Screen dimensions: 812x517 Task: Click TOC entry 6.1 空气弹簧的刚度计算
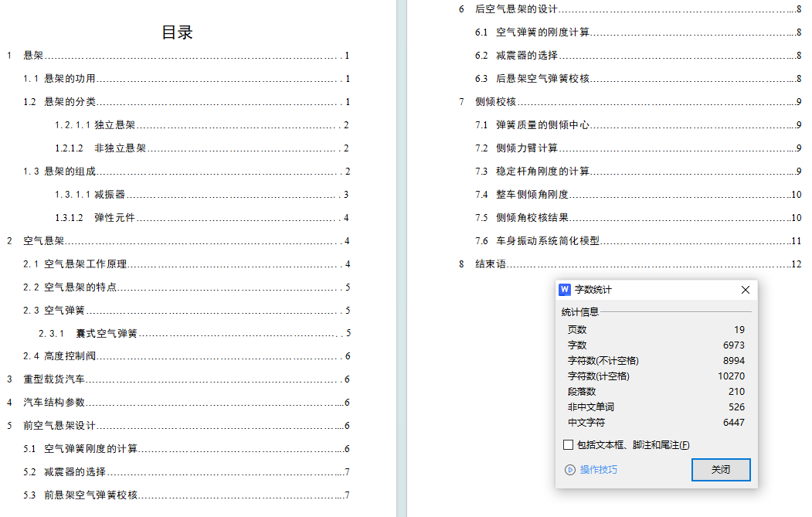click(638, 32)
